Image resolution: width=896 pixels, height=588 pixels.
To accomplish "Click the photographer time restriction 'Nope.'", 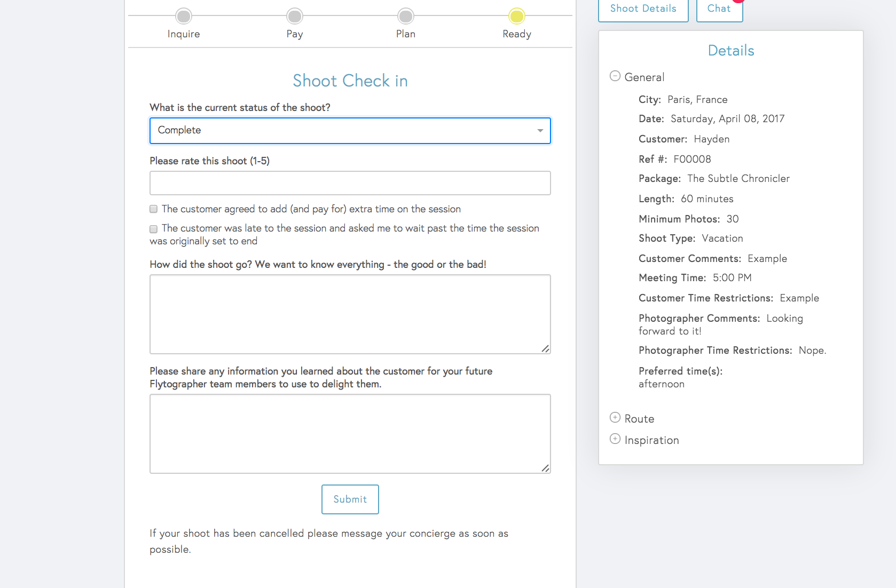I will [812, 351].
